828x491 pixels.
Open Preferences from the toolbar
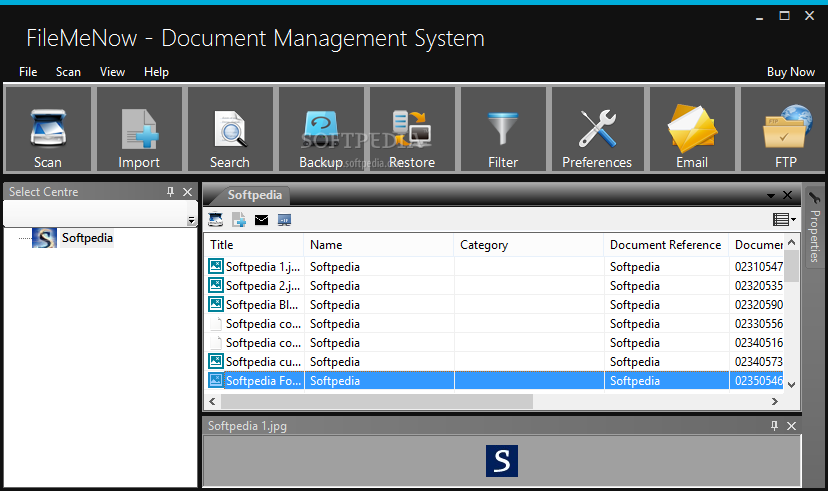pos(597,129)
